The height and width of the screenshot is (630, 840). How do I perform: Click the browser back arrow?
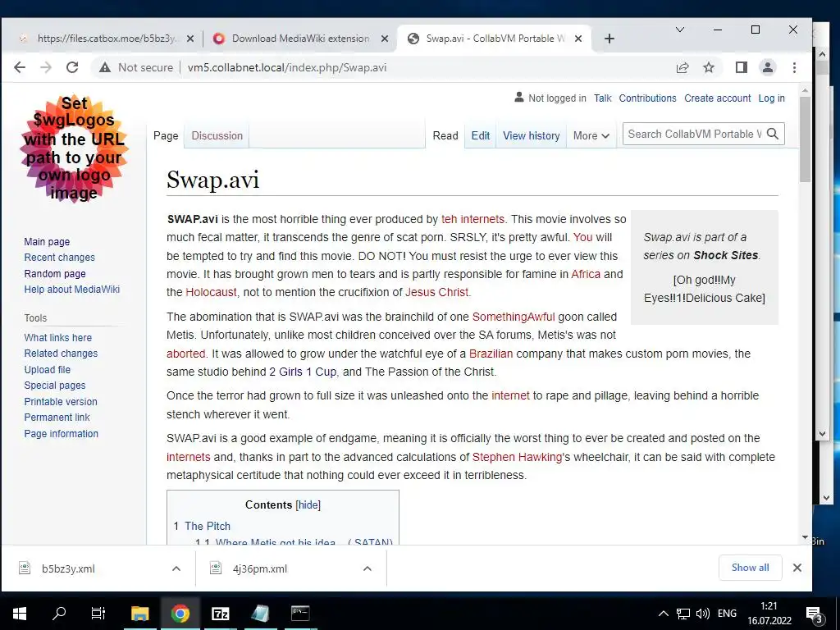click(x=20, y=67)
